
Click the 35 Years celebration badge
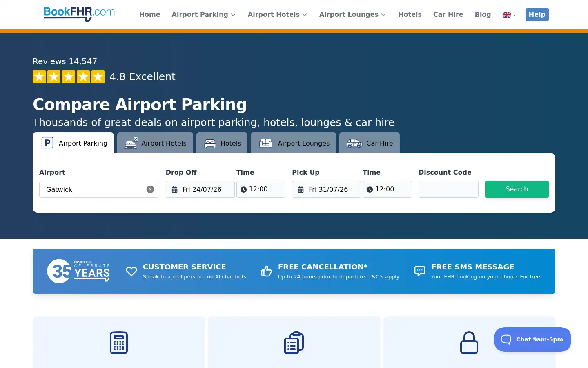click(78, 271)
